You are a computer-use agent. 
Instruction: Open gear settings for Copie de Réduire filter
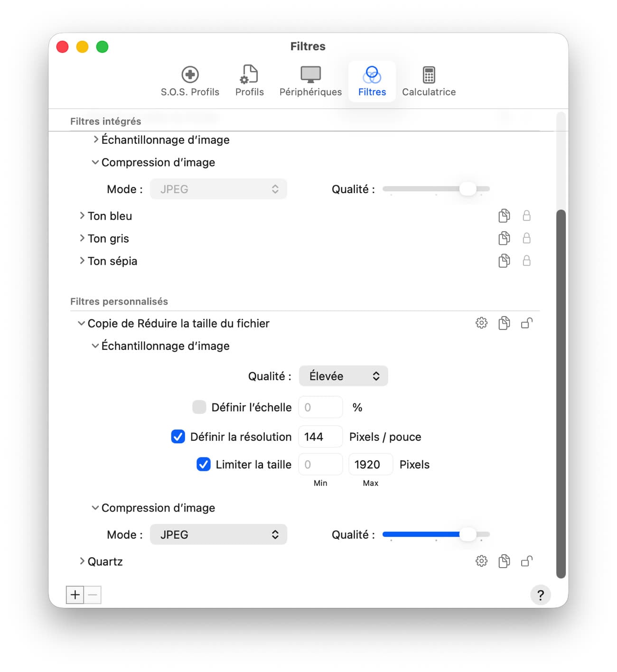pyautogui.click(x=481, y=323)
